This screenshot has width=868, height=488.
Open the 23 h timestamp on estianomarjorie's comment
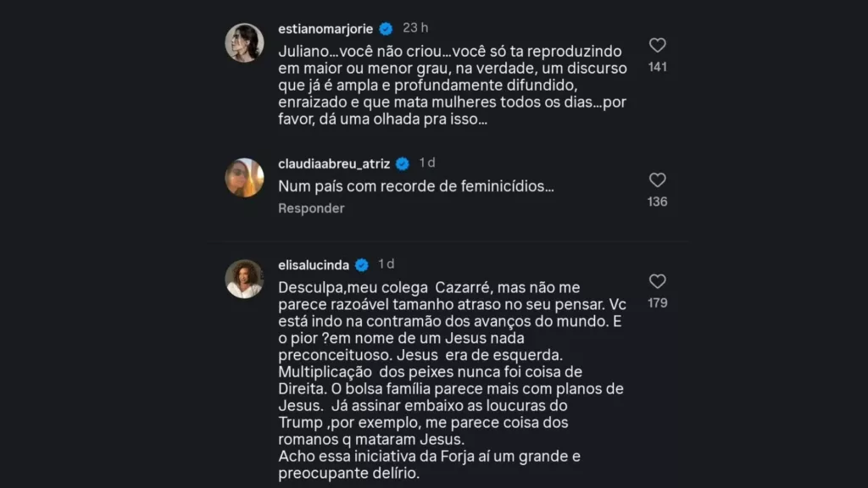tap(415, 28)
